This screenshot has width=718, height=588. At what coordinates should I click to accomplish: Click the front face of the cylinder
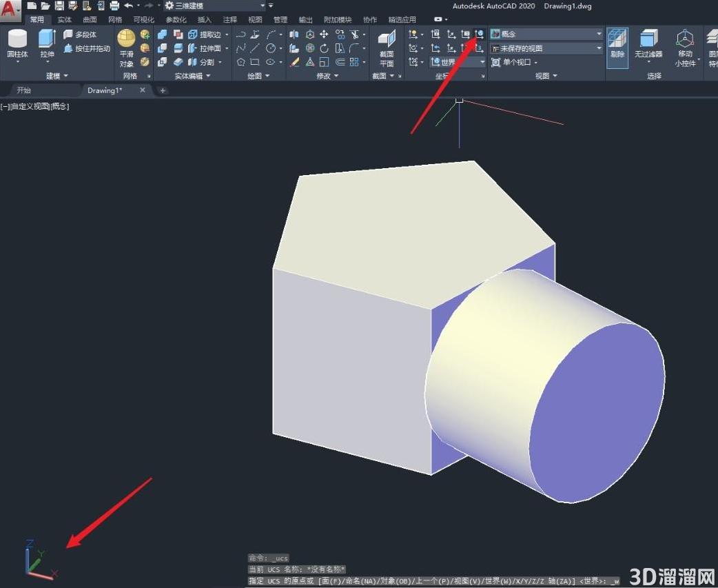(597, 412)
